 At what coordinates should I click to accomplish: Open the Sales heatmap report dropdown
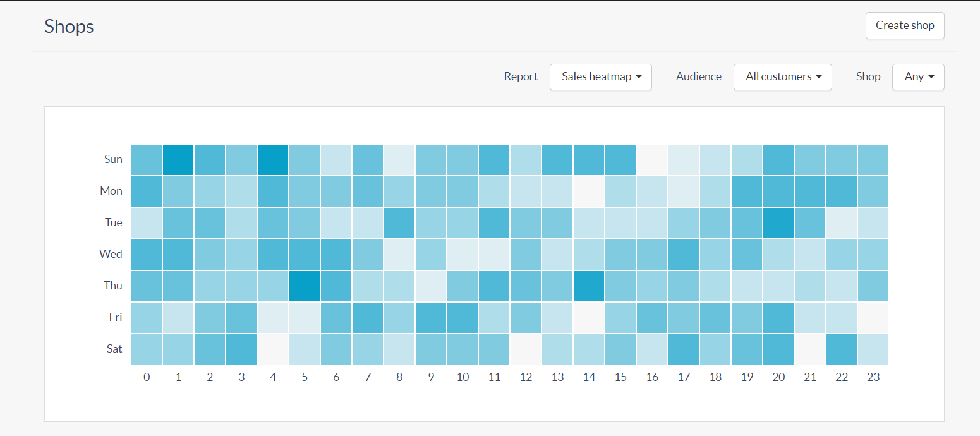[x=600, y=76]
